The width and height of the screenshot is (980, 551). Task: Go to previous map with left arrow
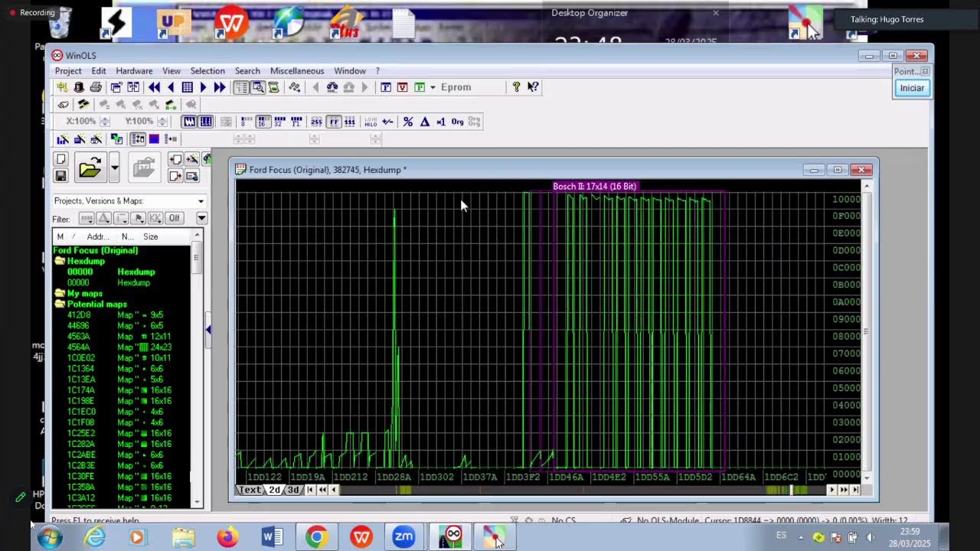click(x=171, y=87)
